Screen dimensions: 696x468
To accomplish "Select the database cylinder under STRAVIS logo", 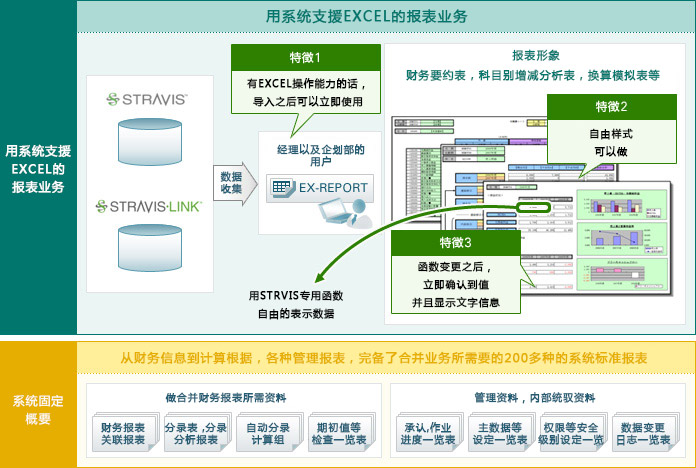I will (150, 142).
